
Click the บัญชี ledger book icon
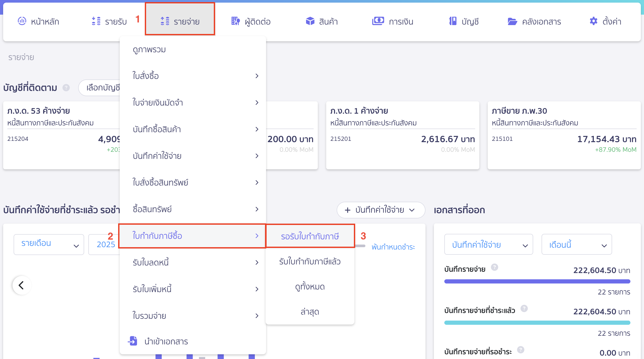[x=453, y=21]
